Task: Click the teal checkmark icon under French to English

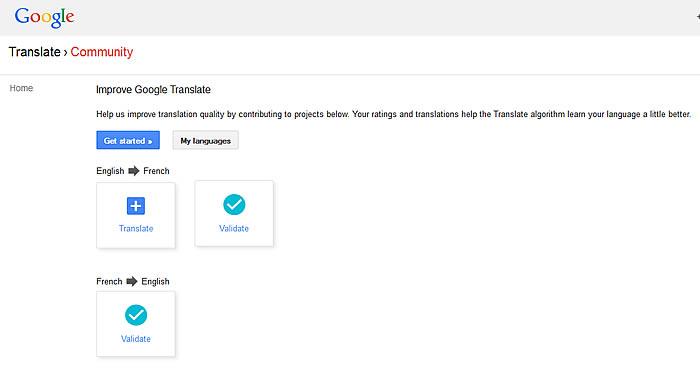Action: (x=136, y=315)
